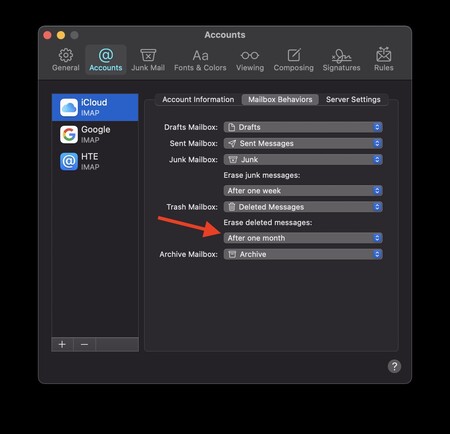Open Composing preferences
Viewport: 450px width, 434px height.
294,60
